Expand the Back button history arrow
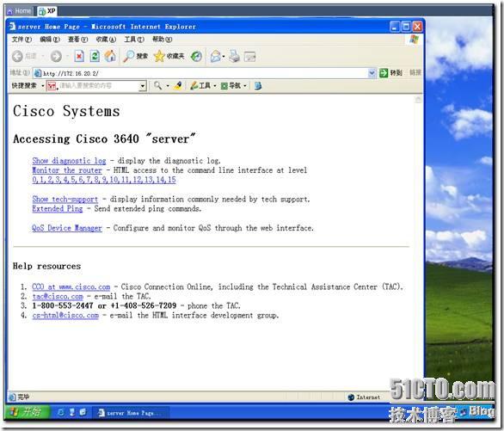 click(x=43, y=57)
